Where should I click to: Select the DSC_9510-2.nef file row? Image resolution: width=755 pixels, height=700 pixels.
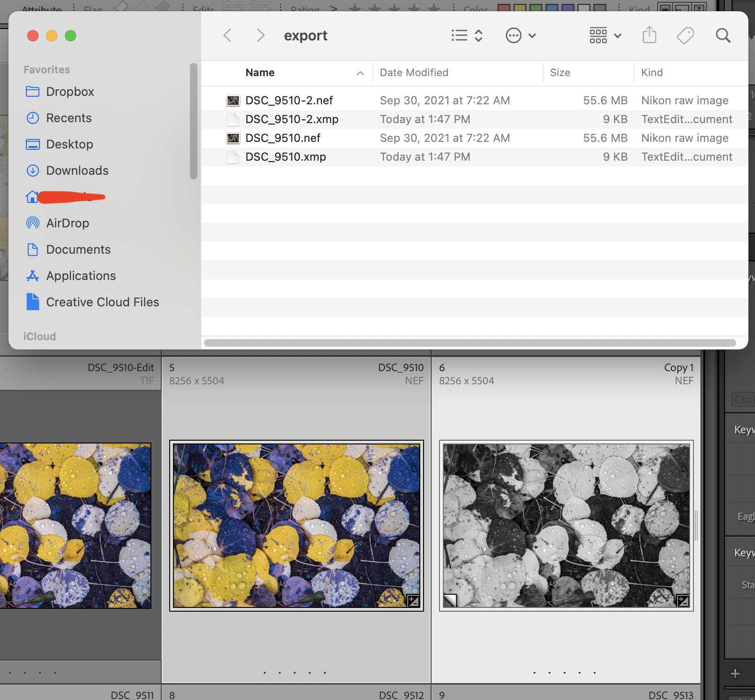(289, 100)
